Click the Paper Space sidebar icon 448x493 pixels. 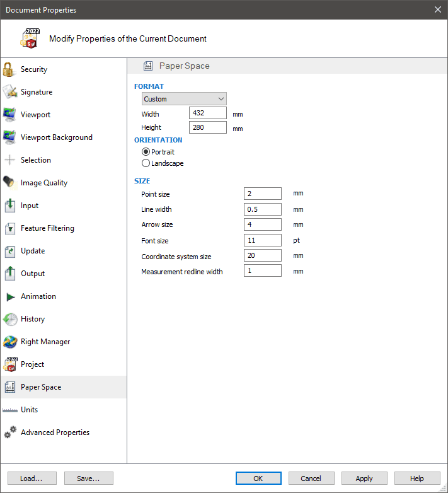tap(9, 387)
